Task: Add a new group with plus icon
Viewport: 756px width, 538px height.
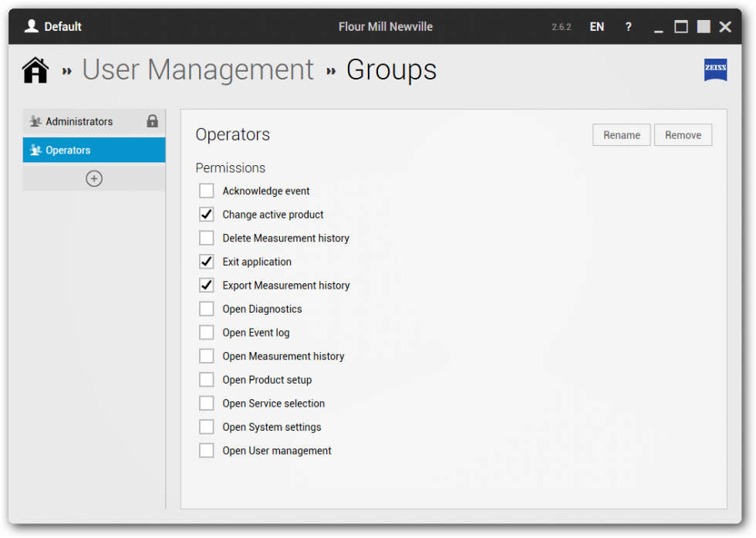Action: 94,178
